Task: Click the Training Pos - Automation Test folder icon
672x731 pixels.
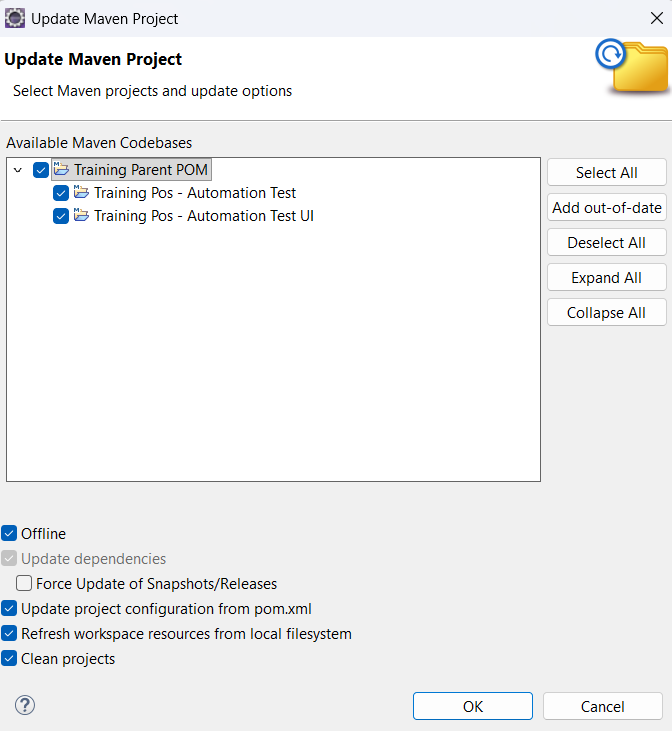Action: point(81,192)
